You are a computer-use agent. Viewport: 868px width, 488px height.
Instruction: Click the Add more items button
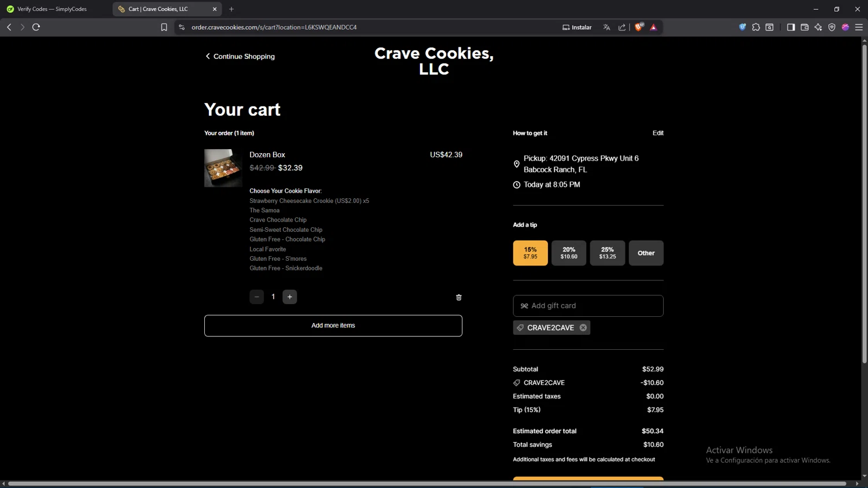coord(333,326)
